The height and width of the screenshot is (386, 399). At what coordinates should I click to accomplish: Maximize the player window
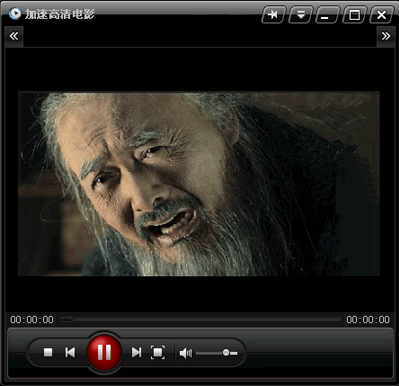click(354, 15)
